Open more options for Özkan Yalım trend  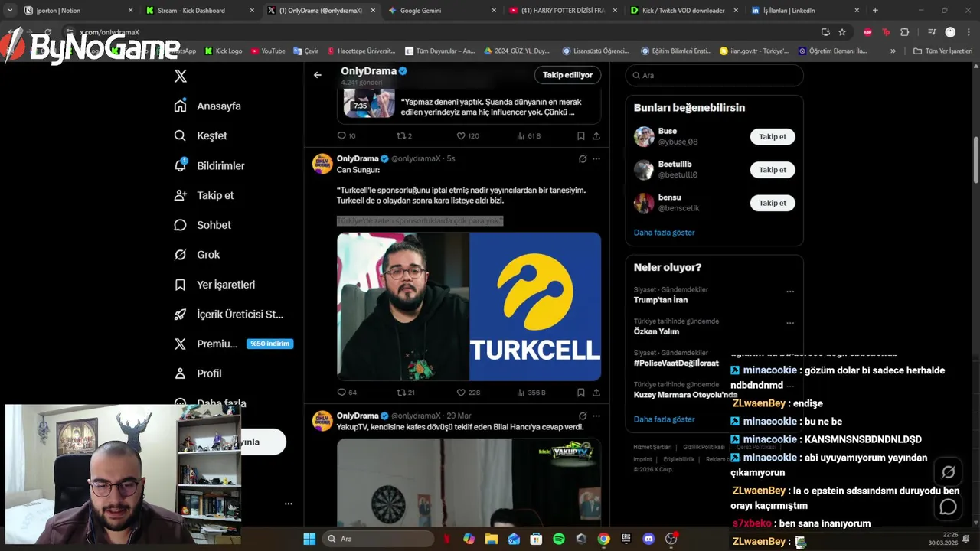pos(790,323)
